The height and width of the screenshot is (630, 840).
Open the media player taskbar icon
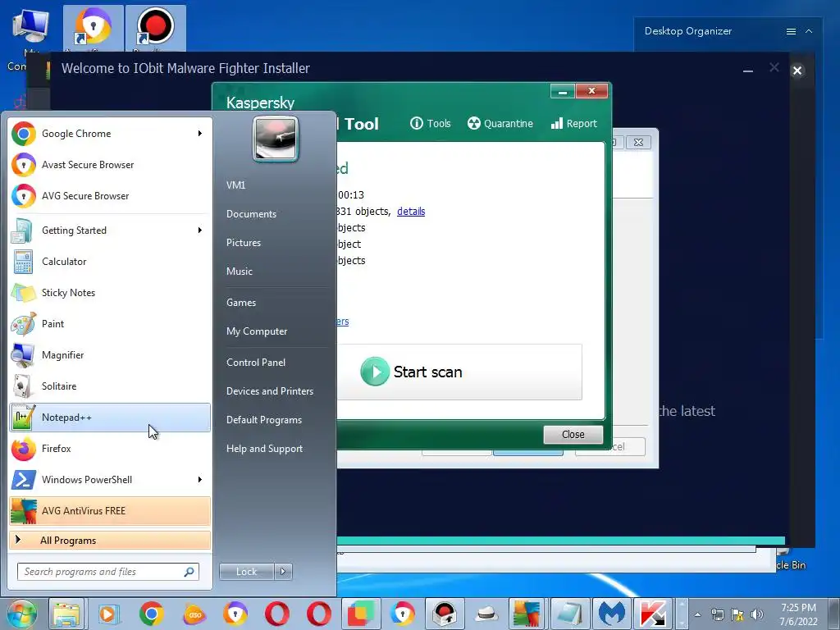coord(109,614)
